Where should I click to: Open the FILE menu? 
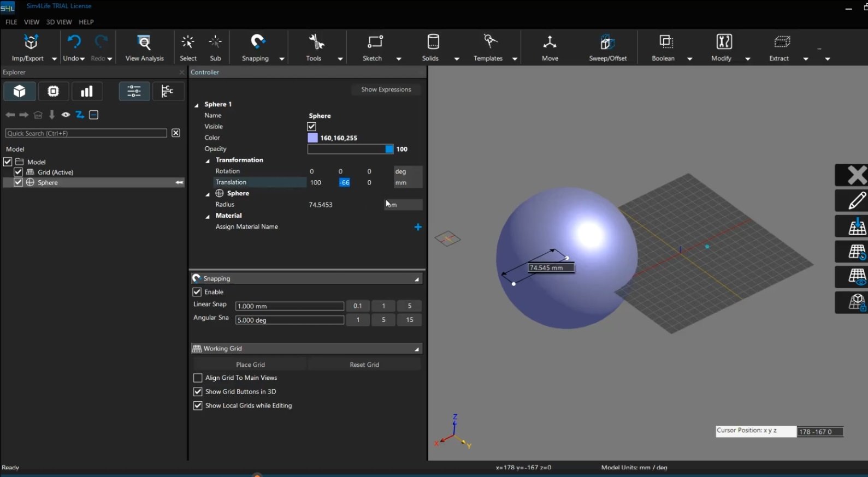point(11,22)
